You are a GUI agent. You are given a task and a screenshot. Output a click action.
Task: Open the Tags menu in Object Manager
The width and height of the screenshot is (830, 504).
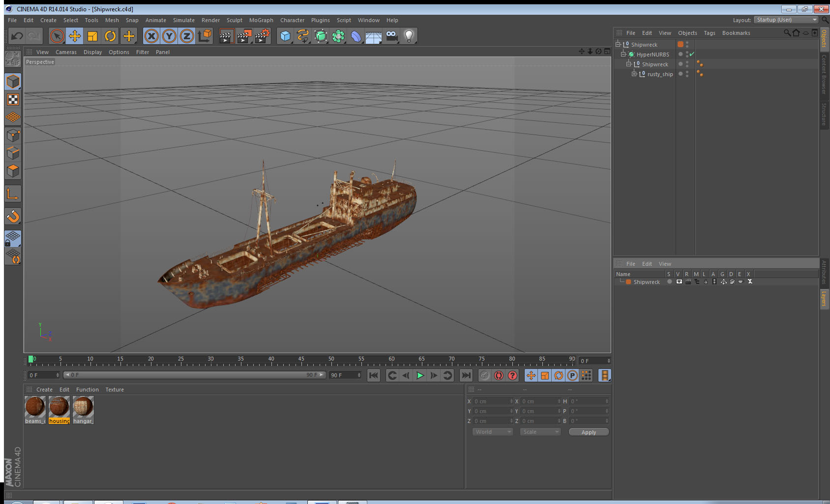(x=710, y=33)
